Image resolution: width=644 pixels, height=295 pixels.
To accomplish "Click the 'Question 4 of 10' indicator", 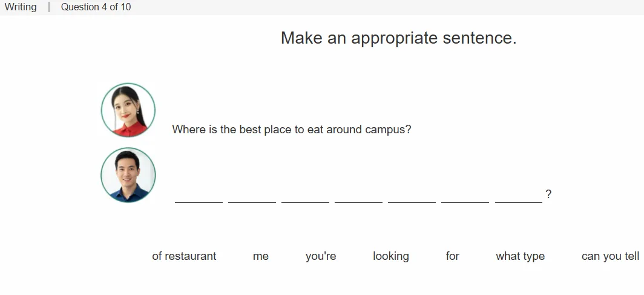I will [x=96, y=7].
